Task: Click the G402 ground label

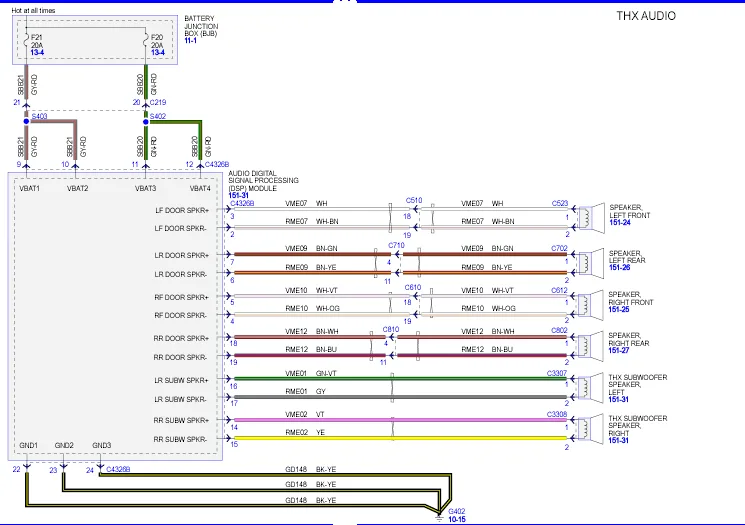Action: (457, 511)
